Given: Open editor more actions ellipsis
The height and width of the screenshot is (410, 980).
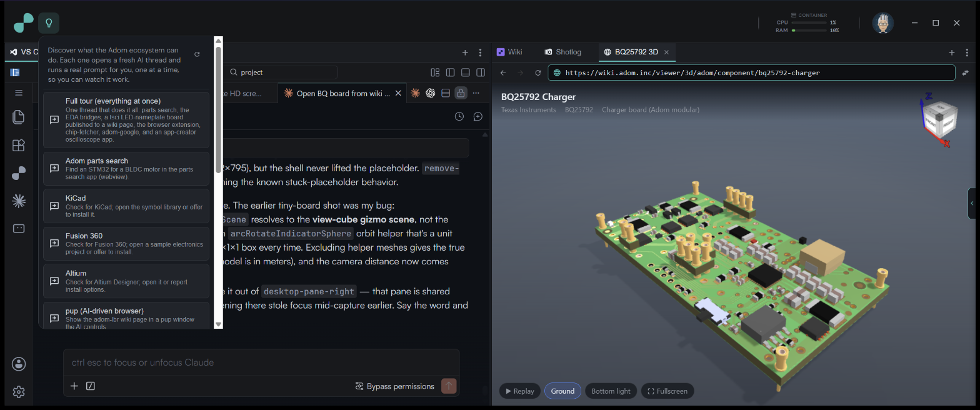Looking at the screenshot, I should click(476, 93).
